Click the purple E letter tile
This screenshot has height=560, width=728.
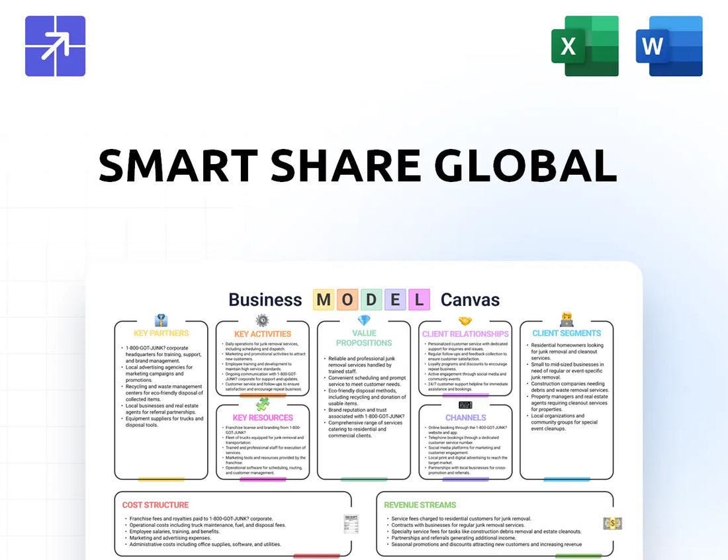(395, 299)
